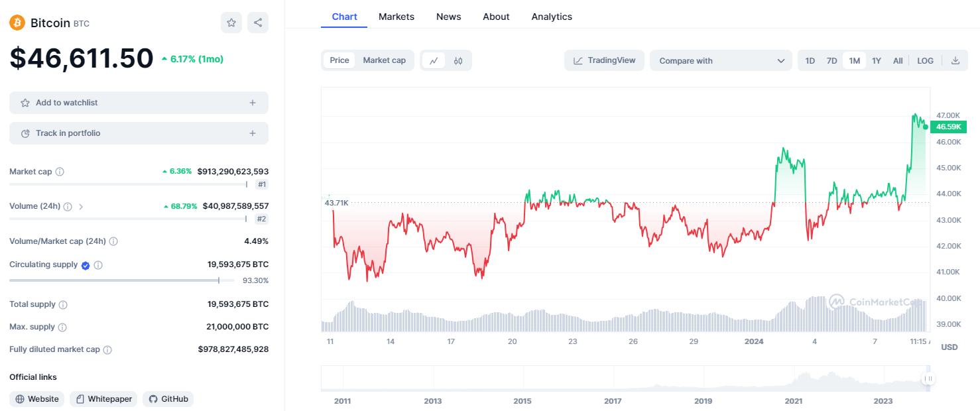Click the Bitcoin logo icon

16,22
